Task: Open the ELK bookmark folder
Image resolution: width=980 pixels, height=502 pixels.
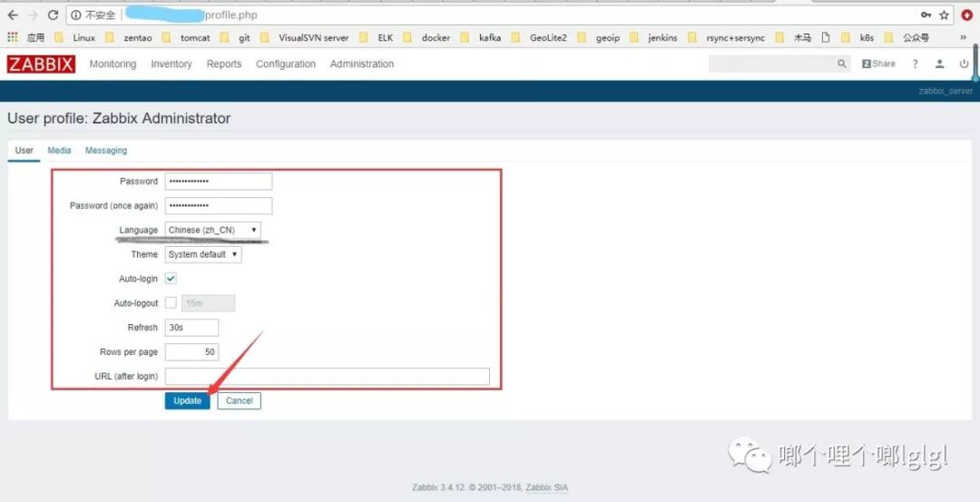Action: coord(377,37)
